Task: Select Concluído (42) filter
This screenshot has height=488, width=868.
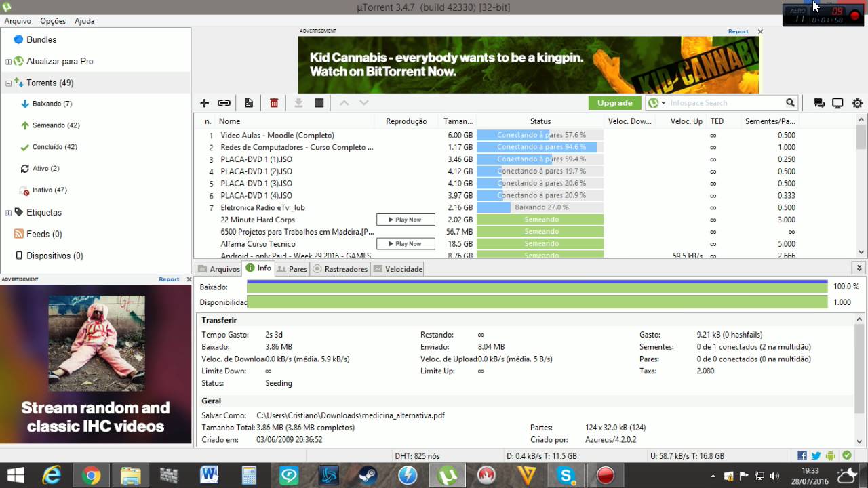Action: 54,147
